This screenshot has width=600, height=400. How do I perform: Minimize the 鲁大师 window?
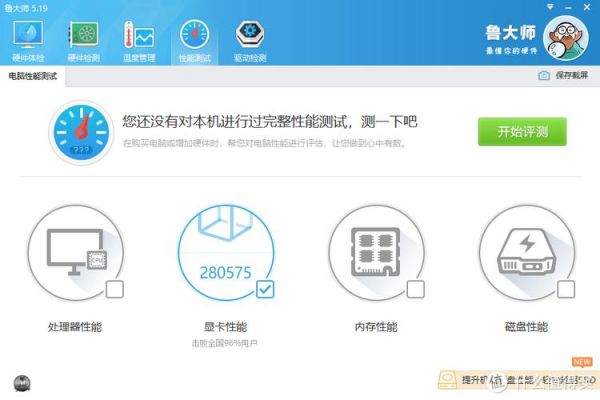pos(568,7)
